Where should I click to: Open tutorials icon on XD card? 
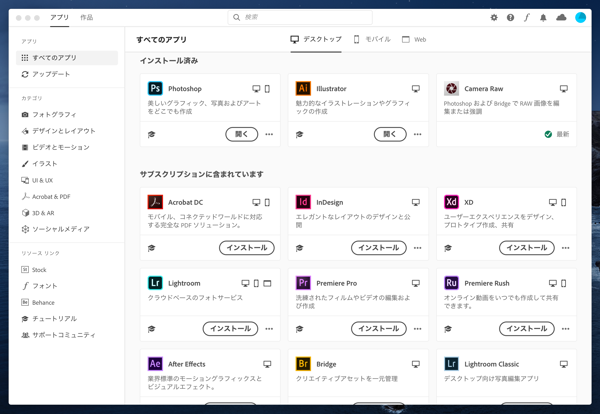(448, 248)
